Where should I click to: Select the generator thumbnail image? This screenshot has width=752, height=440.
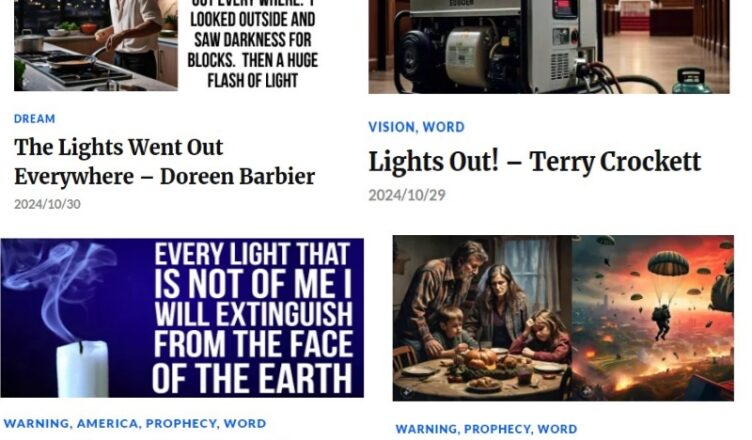549,47
